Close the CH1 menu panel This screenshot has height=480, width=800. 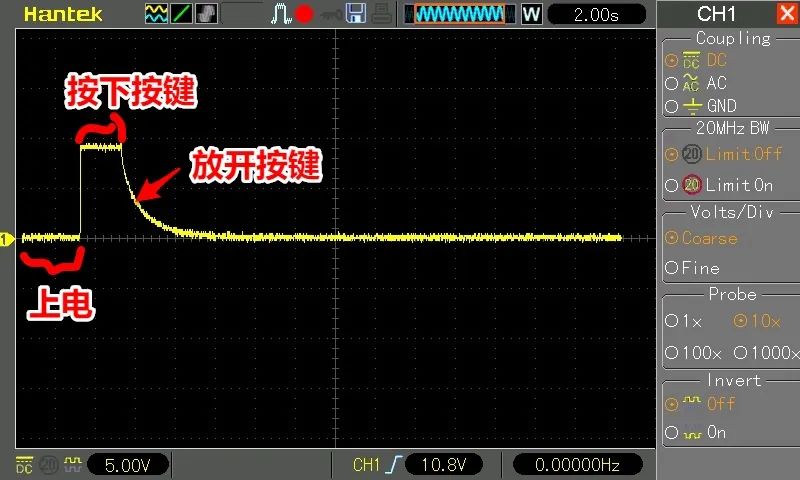785,14
